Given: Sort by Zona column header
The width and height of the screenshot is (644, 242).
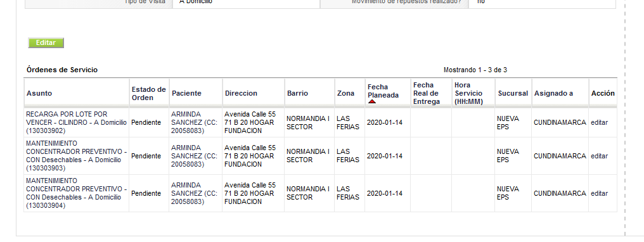Looking at the screenshot, I should 346,93.
